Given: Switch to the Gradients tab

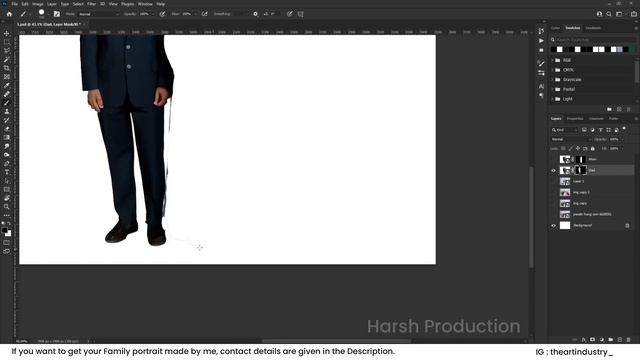Looking at the screenshot, I should coord(593,28).
